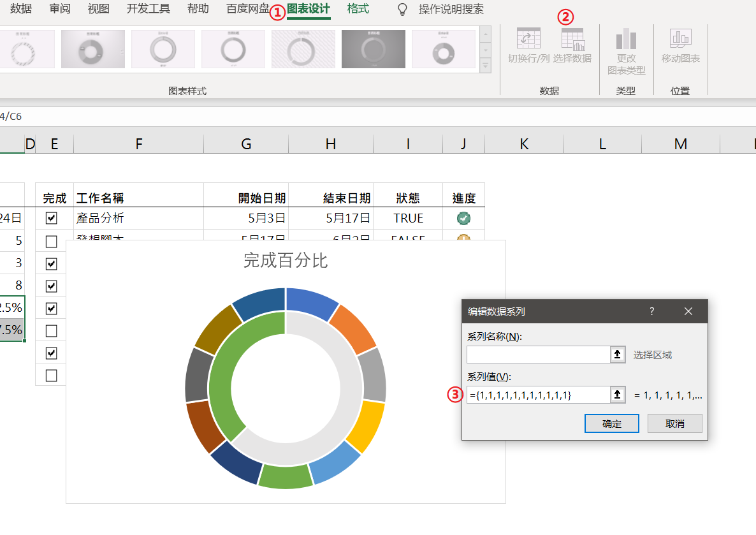
Task: Click the 切换行/列 (switch row/column) icon
Action: (x=528, y=39)
